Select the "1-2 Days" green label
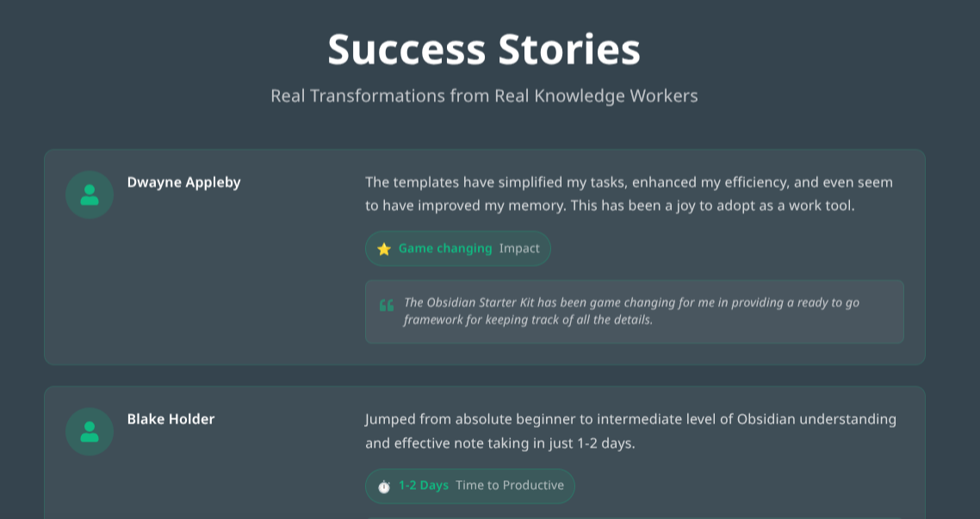980x519 pixels. pos(424,485)
